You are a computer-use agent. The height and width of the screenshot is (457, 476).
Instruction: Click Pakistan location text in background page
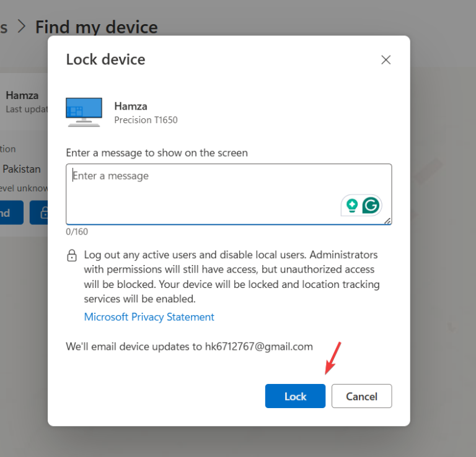[22, 169]
